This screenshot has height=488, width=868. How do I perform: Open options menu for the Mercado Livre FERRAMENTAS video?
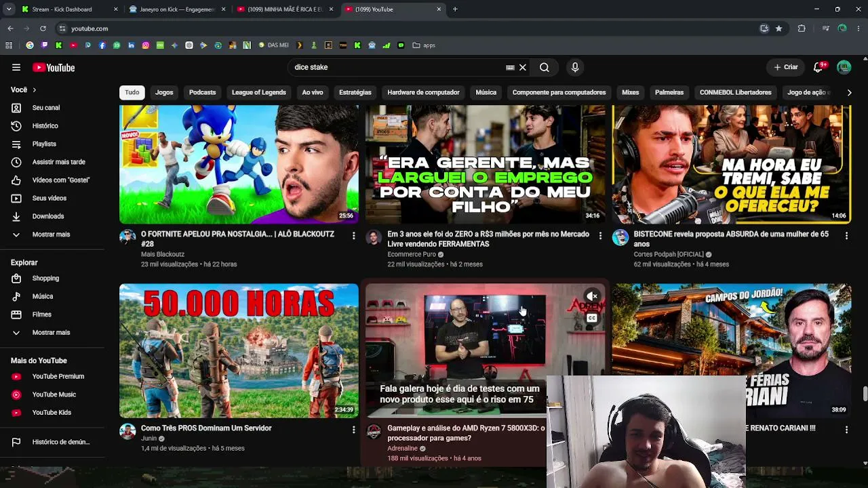600,236
